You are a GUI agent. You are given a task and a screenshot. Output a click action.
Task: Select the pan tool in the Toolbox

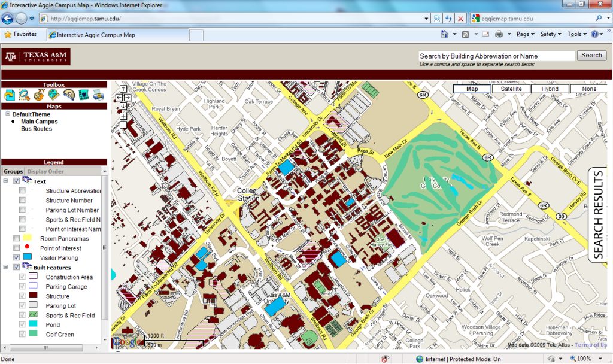coord(10,95)
